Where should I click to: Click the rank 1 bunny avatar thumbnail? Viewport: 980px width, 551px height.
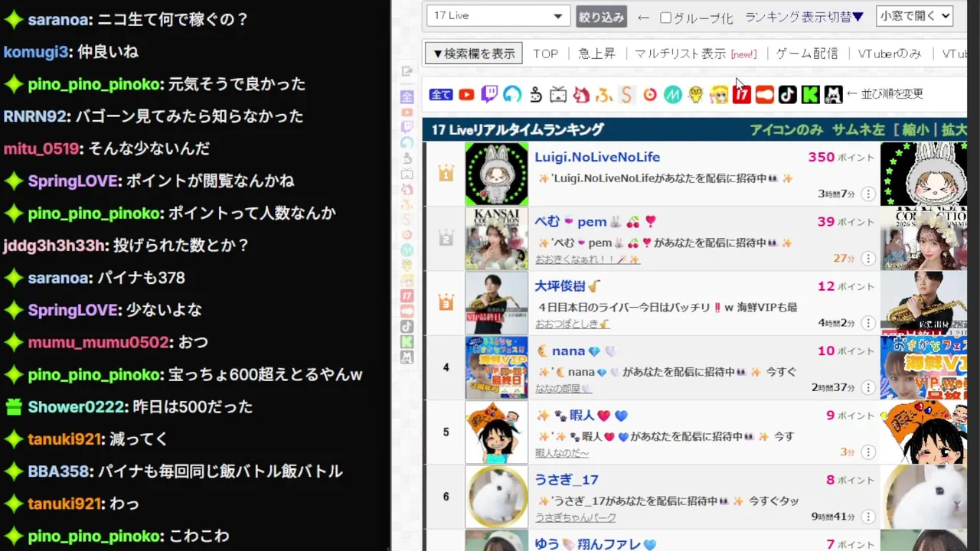[496, 174]
